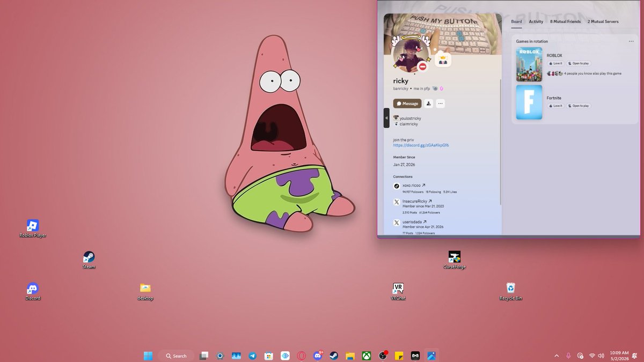The image size is (644, 362).
Task: Open File Explorer from the taskbar
Action: pyautogui.click(x=350, y=356)
